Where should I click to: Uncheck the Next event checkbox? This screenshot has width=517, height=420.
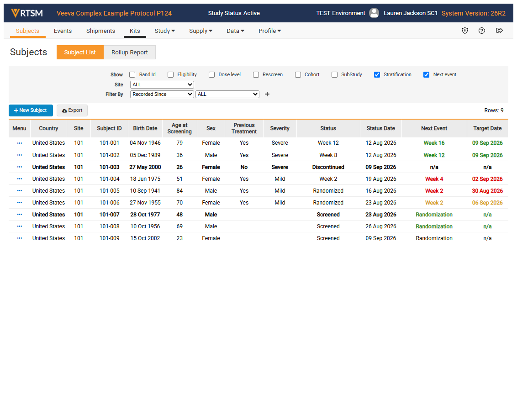[426, 74]
